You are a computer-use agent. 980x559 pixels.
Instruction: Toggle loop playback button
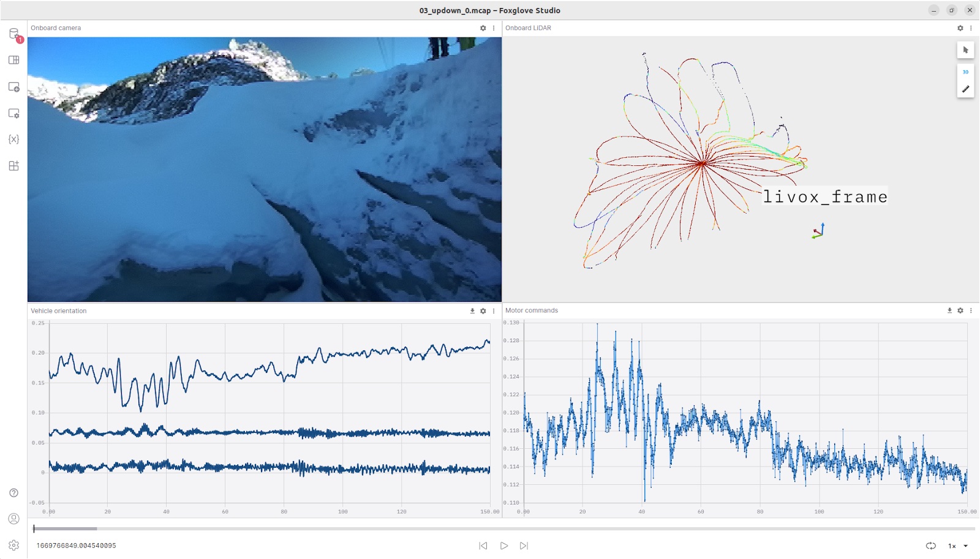930,546
